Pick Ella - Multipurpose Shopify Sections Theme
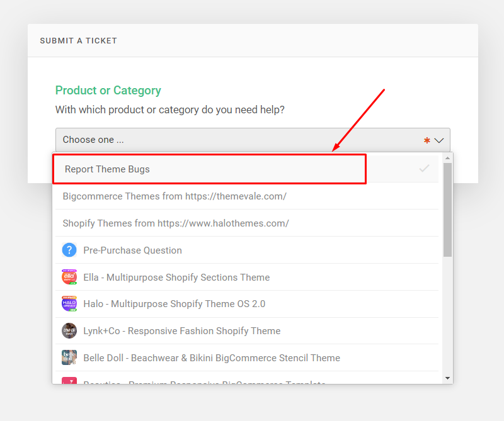This screenshot has height=421, width=504. point(247,277)
